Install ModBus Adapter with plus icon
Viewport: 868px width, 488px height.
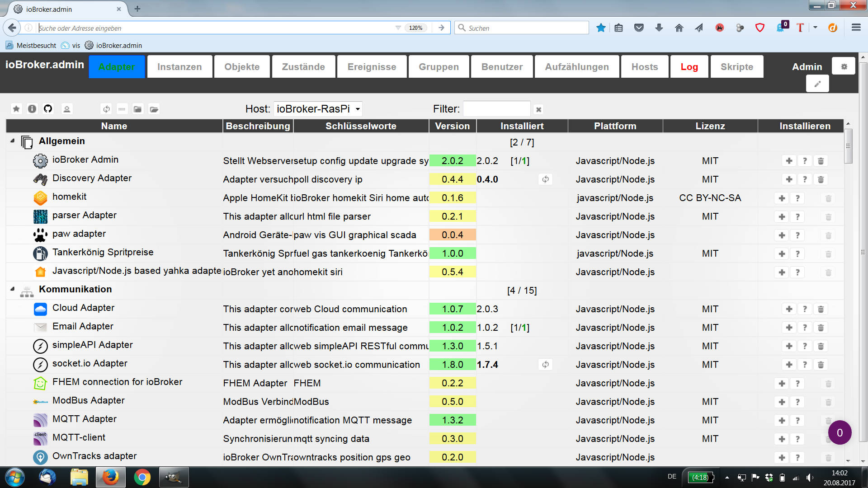tap(782, 402)
